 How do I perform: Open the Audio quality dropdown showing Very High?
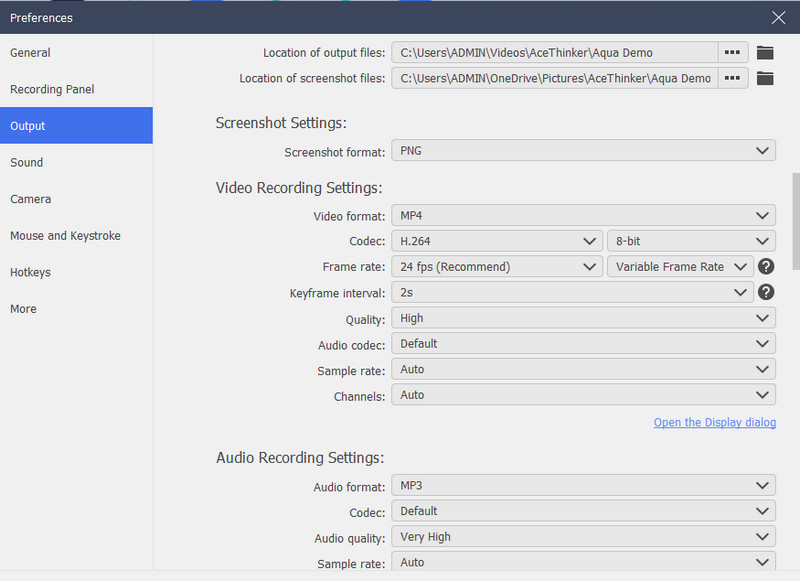click(583, 536)
